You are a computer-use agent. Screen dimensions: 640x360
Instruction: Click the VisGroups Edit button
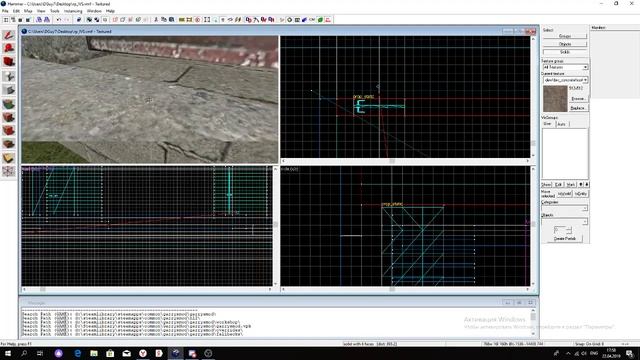[558, 184]
